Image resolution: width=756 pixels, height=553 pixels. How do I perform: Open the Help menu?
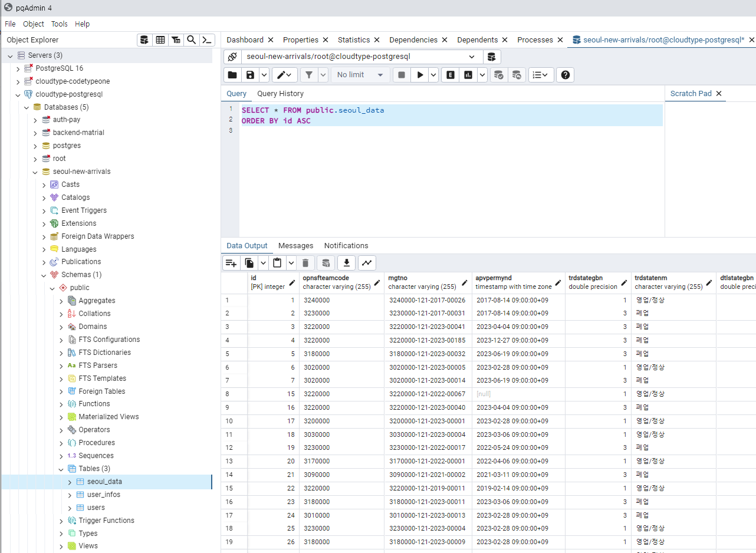point(83,24)
